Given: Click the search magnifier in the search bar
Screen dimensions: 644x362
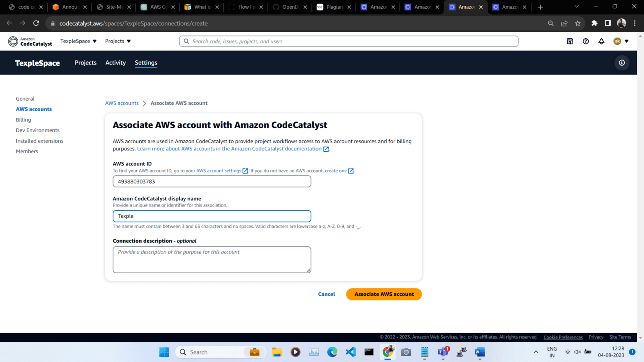Looking at the screenshot, I should point(186,41).
